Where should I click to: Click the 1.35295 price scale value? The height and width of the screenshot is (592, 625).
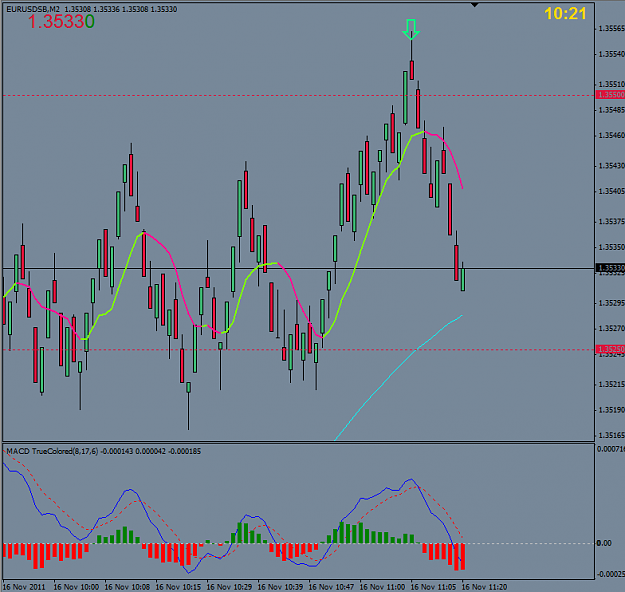[611, 303]
